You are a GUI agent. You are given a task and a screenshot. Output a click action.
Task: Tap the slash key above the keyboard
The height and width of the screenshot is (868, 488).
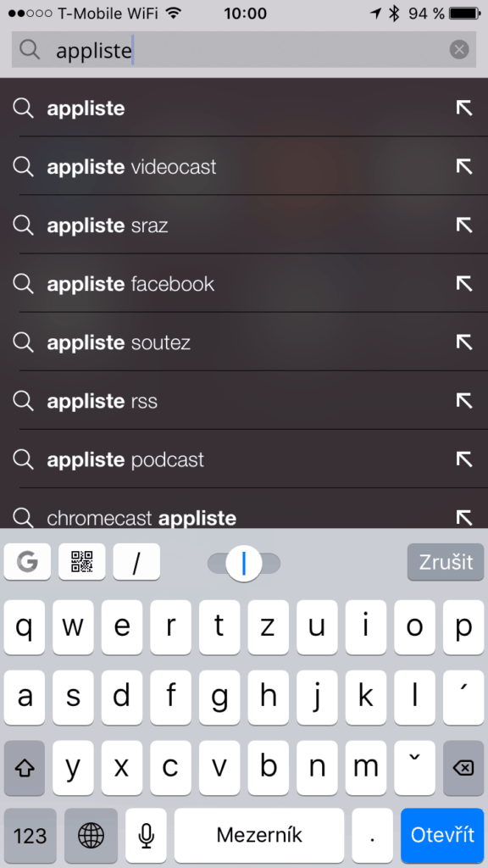(x=136, y=562)
